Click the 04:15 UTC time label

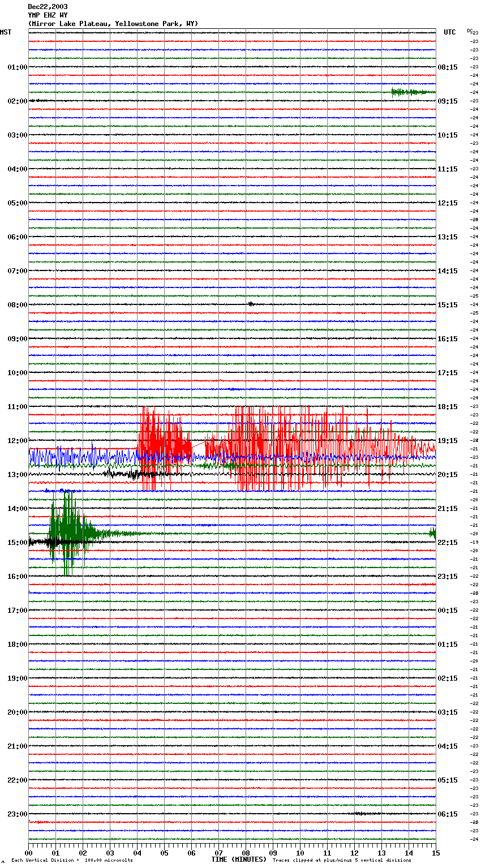point(448,746)
